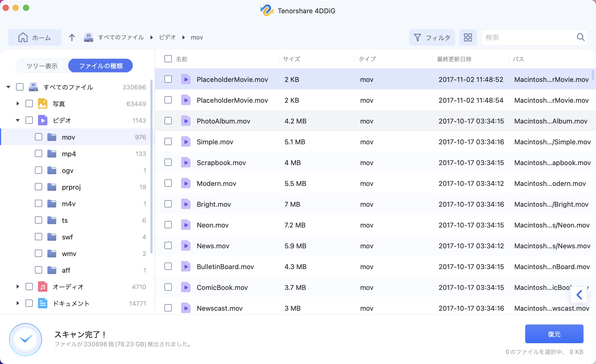This screenshot has width=596, height=364.
Task: Expand the ドキュメント category
Action: (x=18, y=303)
